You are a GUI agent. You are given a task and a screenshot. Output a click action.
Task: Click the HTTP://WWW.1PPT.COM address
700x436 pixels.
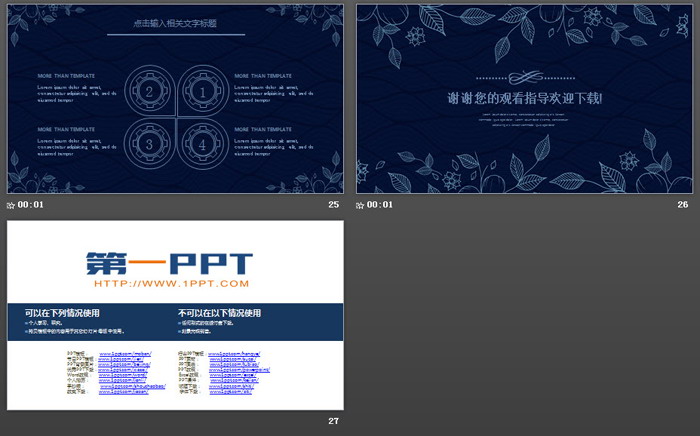coord(171,283)
